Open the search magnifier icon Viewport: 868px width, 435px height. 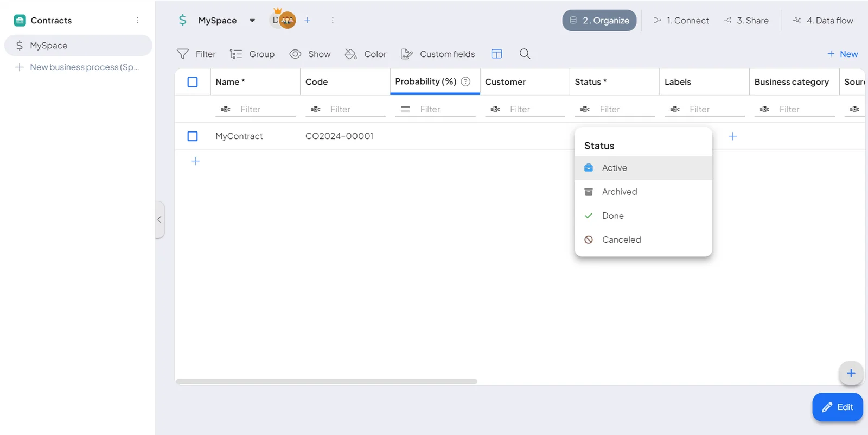point(525,54)
